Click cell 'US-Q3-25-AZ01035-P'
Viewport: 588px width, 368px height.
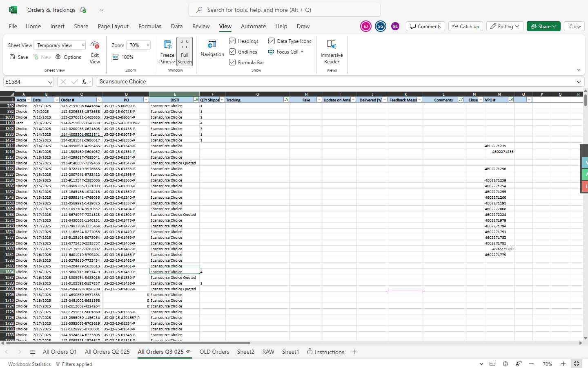[x=126, y=123]
